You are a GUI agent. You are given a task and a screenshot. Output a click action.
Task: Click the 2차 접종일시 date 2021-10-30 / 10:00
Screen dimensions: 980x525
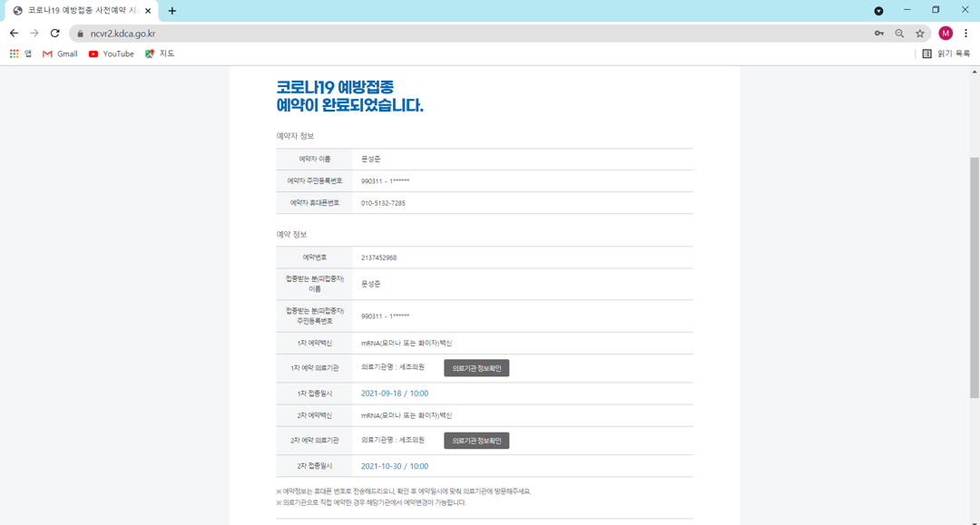tap(395, 466)
